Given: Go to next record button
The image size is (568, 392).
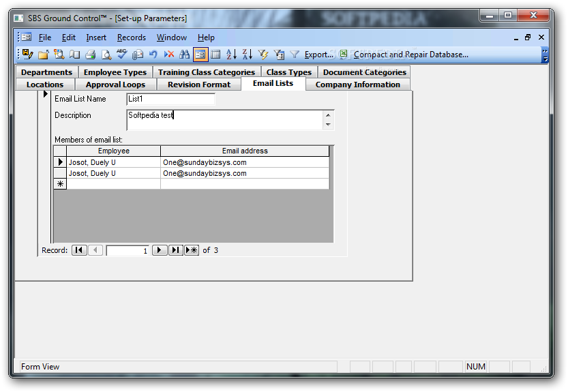Looking at the screenshot, I should pyautogui.click(x=160, y=250).
